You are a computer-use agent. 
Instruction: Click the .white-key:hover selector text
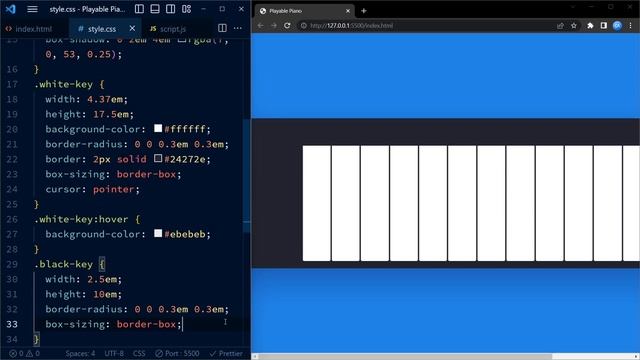click(81, 219)
